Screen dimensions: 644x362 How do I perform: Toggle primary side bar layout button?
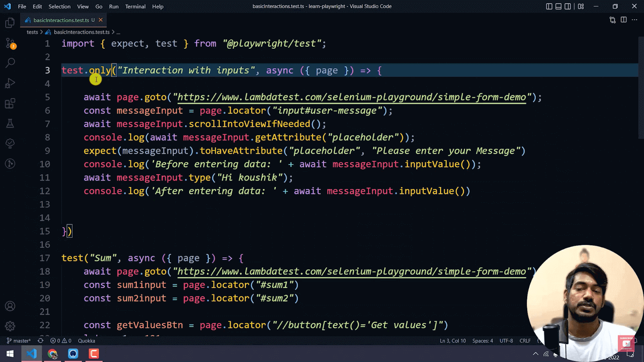coord(549,6)
